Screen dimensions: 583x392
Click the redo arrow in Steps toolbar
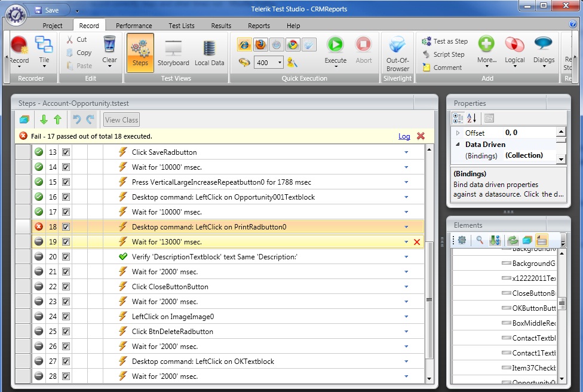90,120
